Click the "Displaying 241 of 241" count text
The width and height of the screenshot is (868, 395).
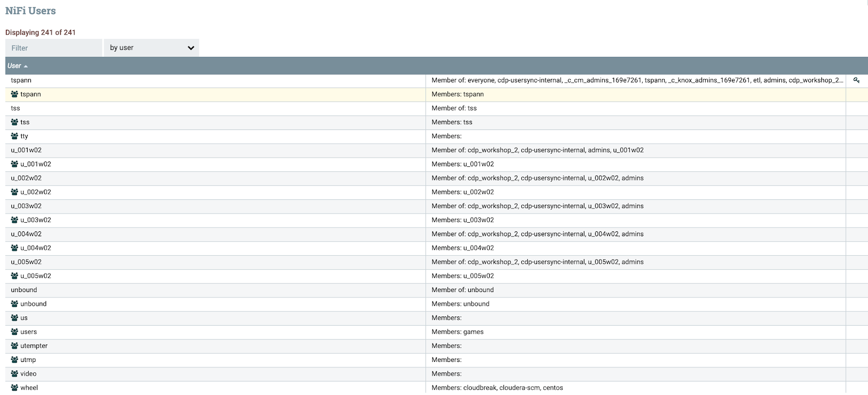41,33
